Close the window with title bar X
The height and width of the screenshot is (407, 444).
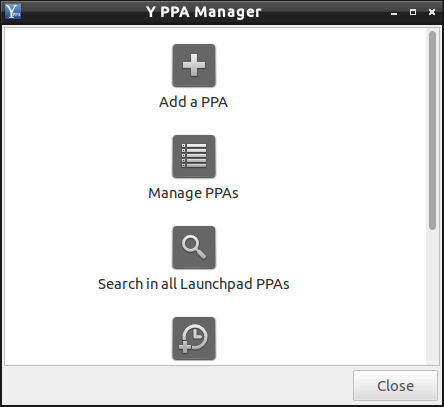[432, 12]
